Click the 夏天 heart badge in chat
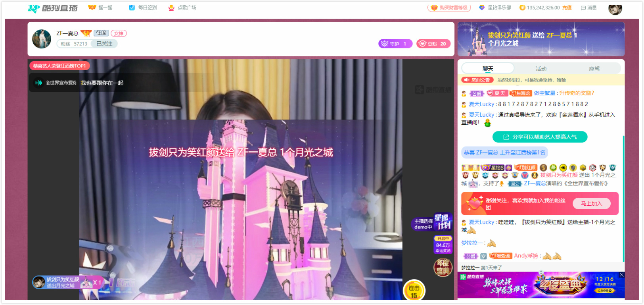Image resolution: width=644 pixels, height=305 pixels. point(497,93)
